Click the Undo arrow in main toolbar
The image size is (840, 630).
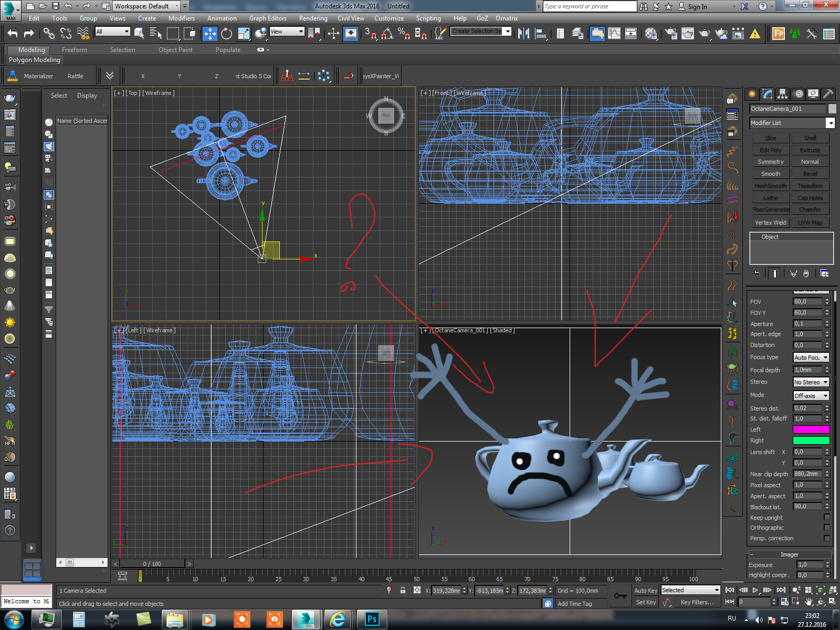[13, 34]
